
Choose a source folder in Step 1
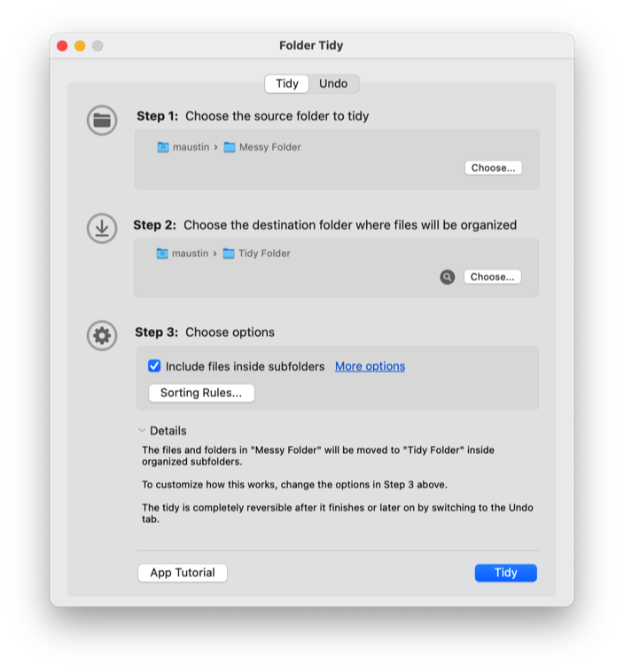click(x=494, y=168)
